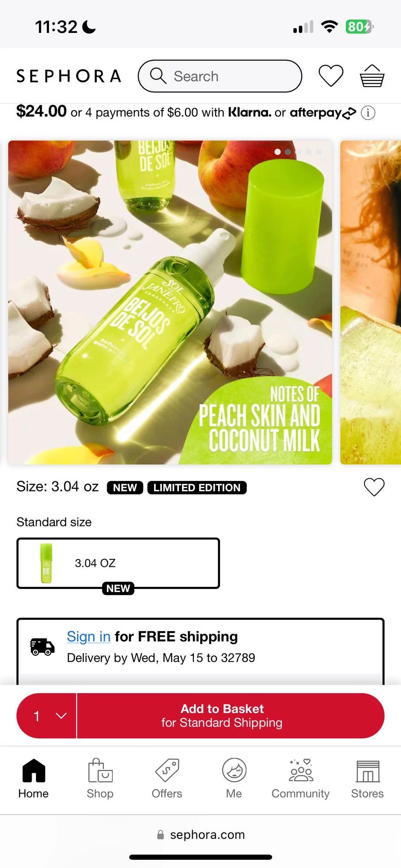Screen dimensions: 401x868
Task: Tap the Home tab icon
Action: pos(33,771)
